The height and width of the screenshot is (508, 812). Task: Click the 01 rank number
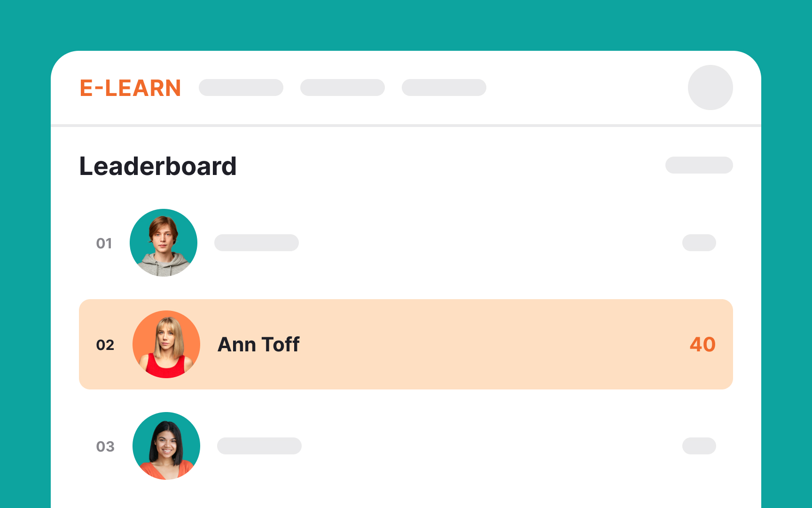point(104,243)
